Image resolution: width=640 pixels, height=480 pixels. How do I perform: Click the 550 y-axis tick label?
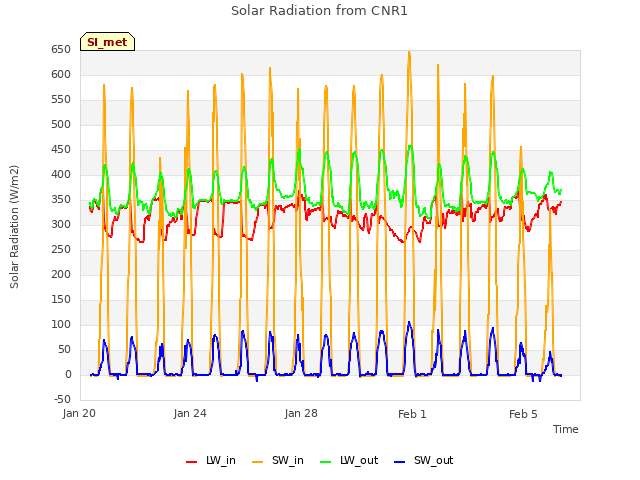click(61, 100)
